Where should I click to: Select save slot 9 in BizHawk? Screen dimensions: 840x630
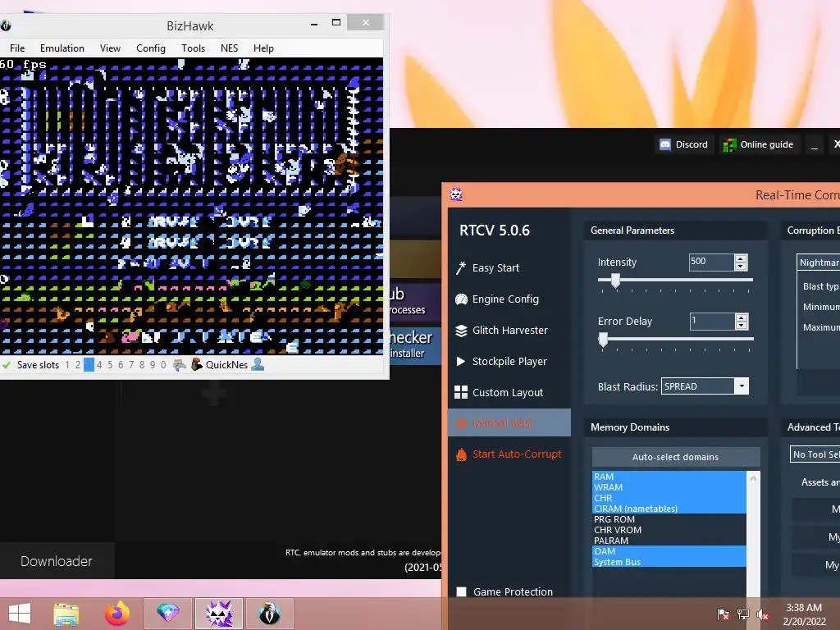coord(153,365)
